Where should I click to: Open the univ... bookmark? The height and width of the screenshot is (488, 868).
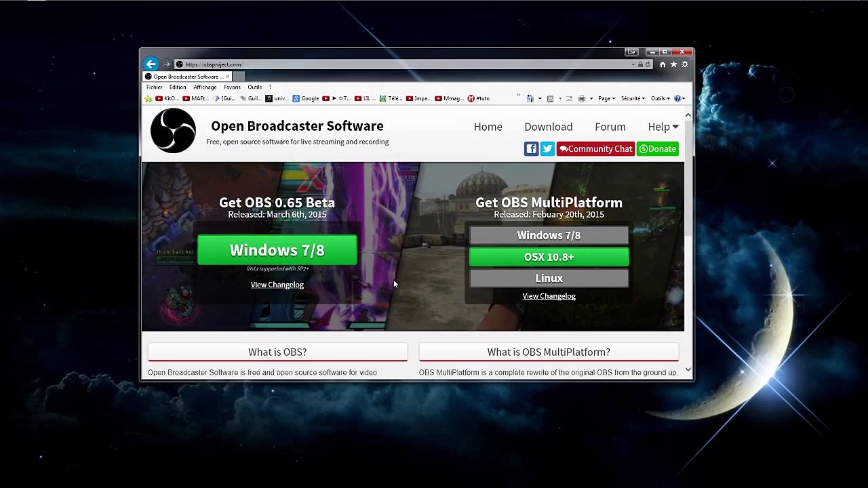(277, 98)
